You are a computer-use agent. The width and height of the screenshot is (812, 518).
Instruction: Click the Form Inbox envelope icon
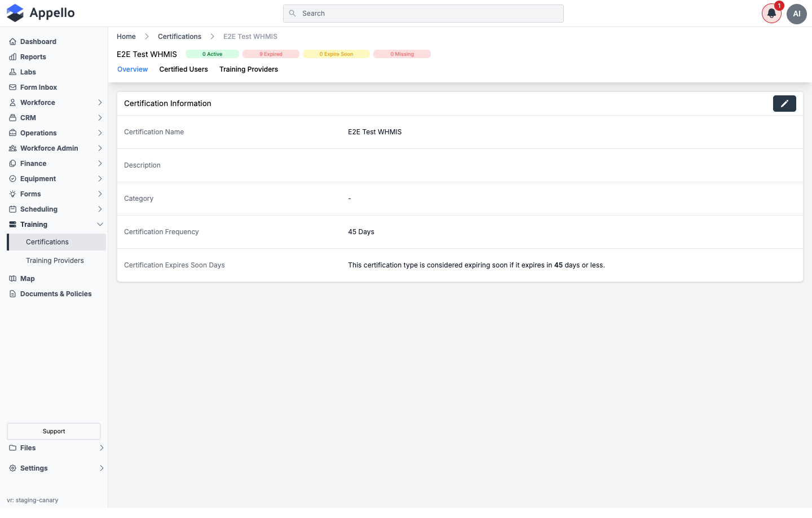coord(12,87)
